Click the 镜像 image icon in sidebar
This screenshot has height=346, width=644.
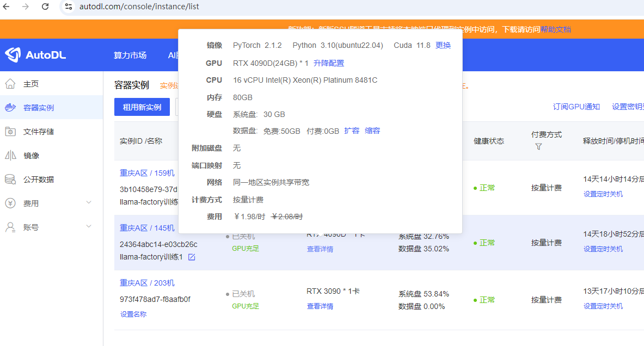point(10,156)
